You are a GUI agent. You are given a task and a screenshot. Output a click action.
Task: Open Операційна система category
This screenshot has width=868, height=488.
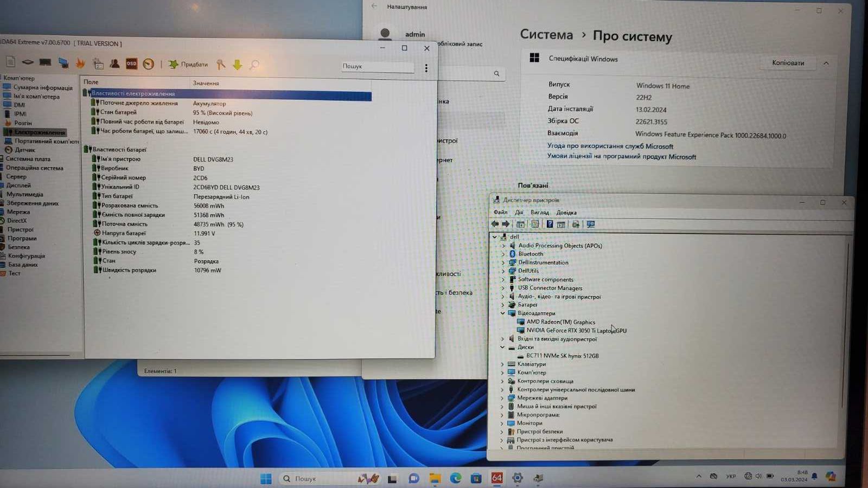tap(34, 168)
